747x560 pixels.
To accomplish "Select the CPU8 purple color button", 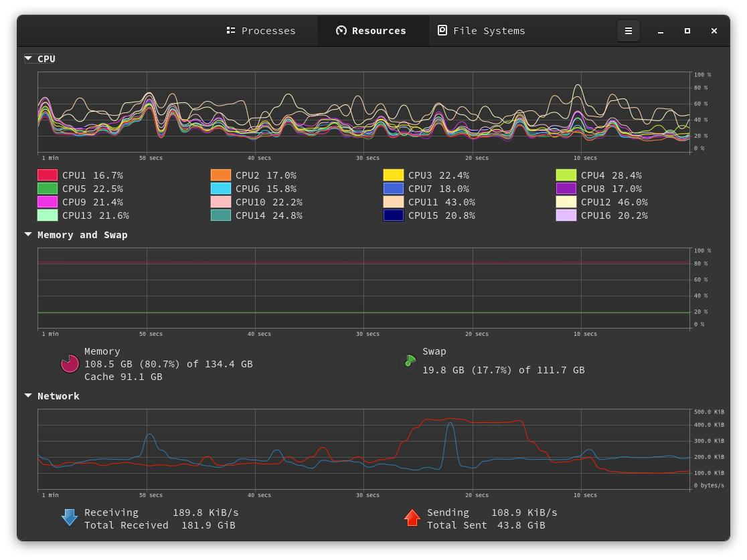I will 566,189.
